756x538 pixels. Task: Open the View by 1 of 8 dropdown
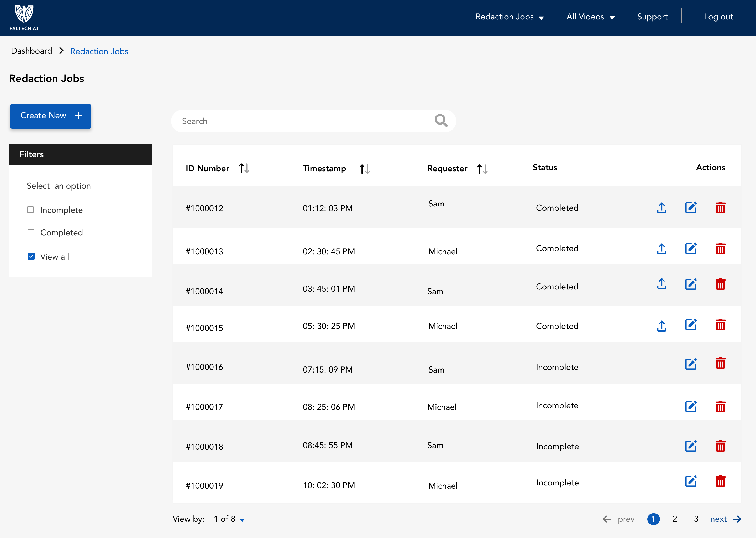pyautogui.click(x=229, y=519)
